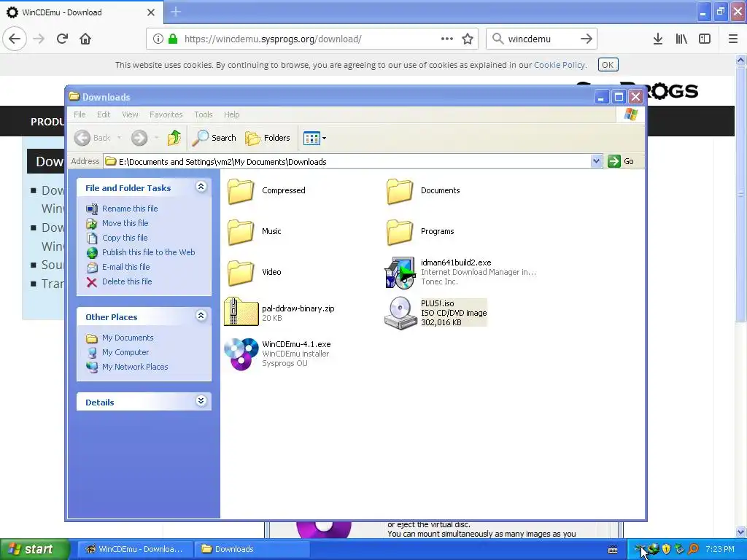Viewport: 747px width, 560px height.
Task: Click the Explorer Search toolbar button
Action: (x=214, y=138)
